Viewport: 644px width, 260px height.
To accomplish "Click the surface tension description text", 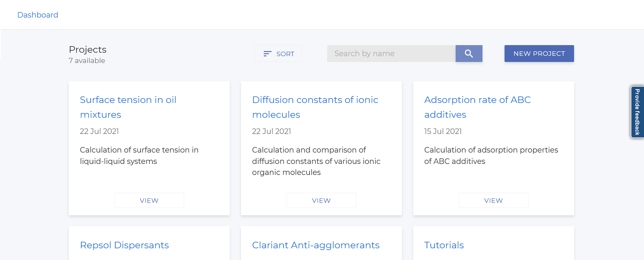I will click(139, 155).
